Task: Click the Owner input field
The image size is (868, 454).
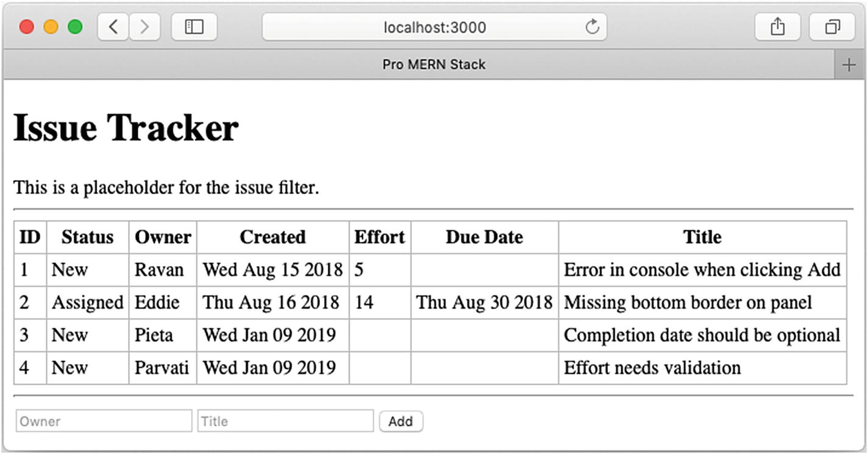Action: [x=104, y=421]
